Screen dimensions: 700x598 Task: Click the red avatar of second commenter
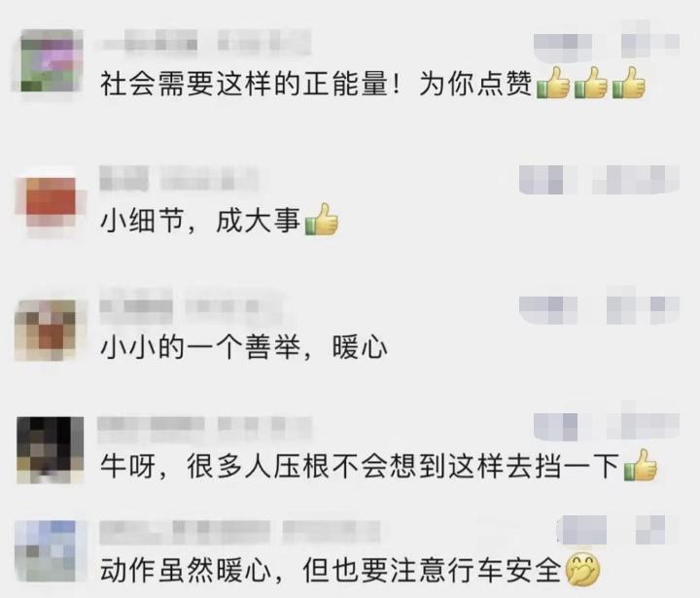pos(51,202)
